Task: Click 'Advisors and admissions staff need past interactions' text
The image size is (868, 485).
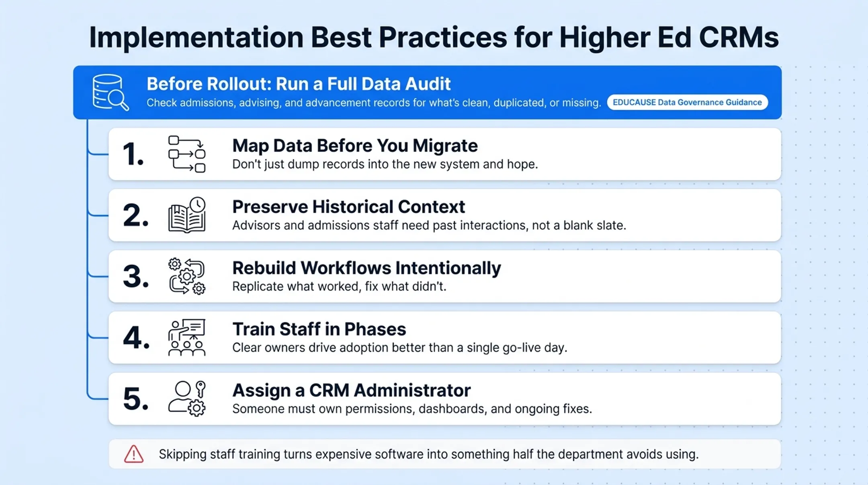Action: coord(429,225)
